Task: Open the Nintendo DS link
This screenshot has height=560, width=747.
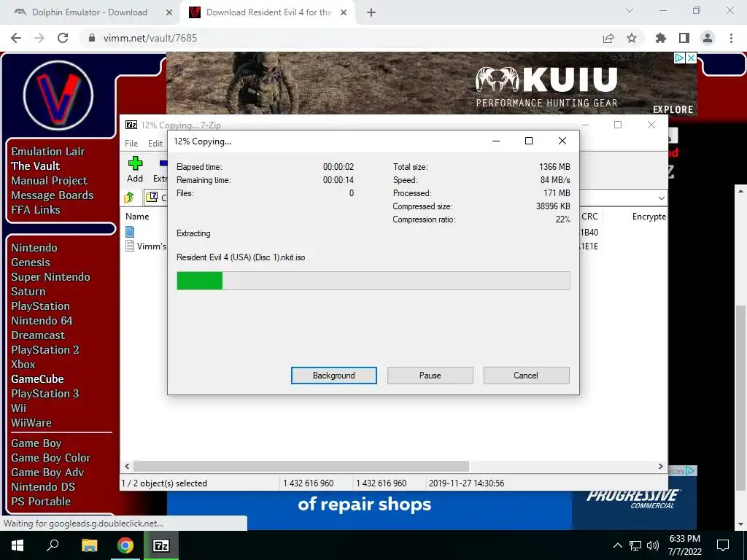Action: (x=43, y=486)
